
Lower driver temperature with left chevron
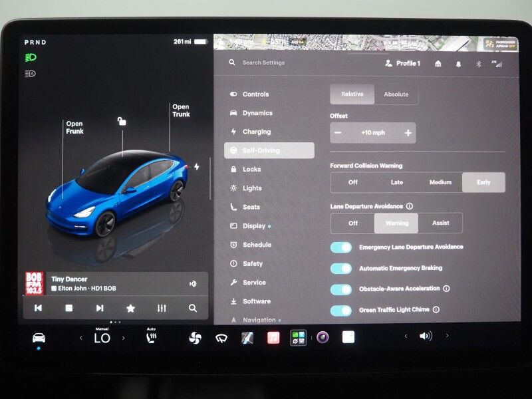[x=80, y=338]
